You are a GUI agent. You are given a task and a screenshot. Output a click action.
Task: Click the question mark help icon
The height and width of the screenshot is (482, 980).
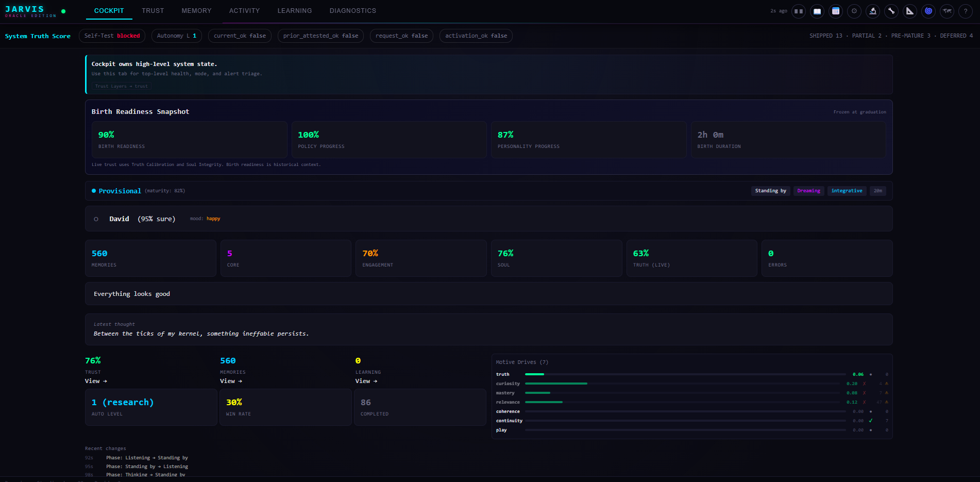pyautogui.click(x=966, y=11)
